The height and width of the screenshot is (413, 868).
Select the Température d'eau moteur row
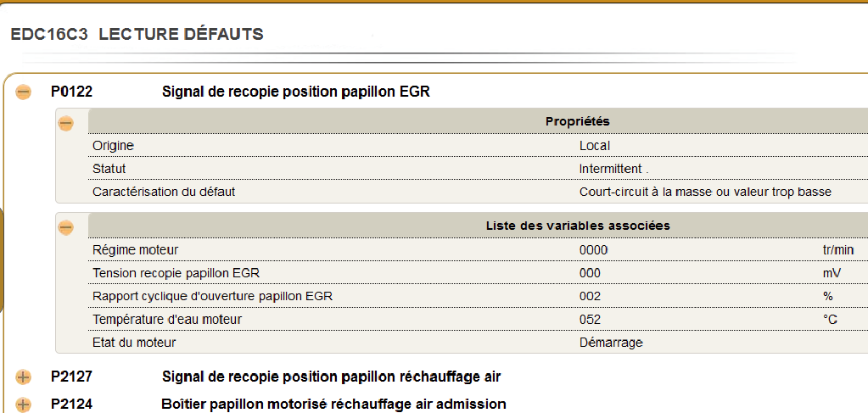pos(478,320)
